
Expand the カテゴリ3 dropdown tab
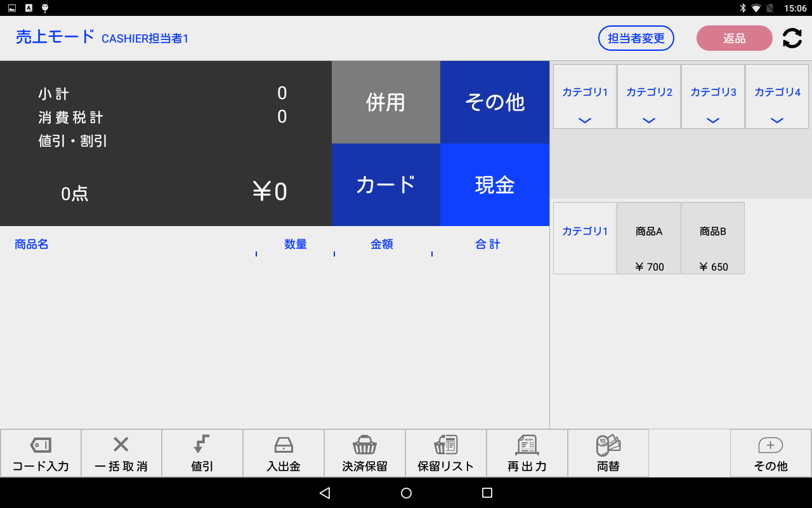click(713, 97)
